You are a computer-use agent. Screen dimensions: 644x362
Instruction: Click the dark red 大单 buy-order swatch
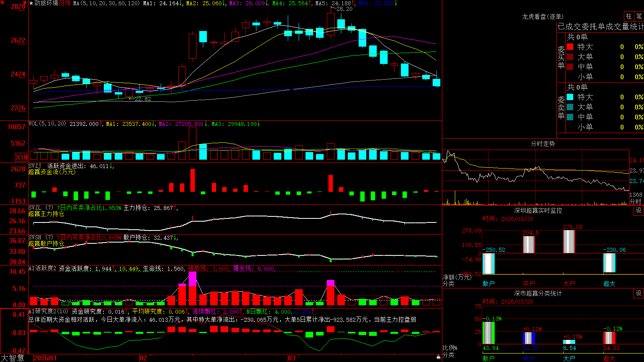pos(570,57)
